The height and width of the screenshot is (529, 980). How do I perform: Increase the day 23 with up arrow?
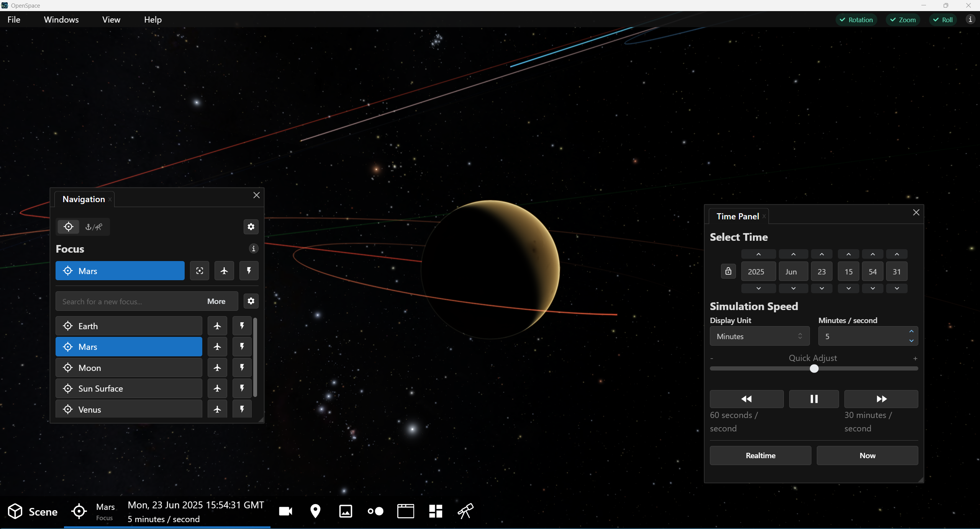click(822, 254)
